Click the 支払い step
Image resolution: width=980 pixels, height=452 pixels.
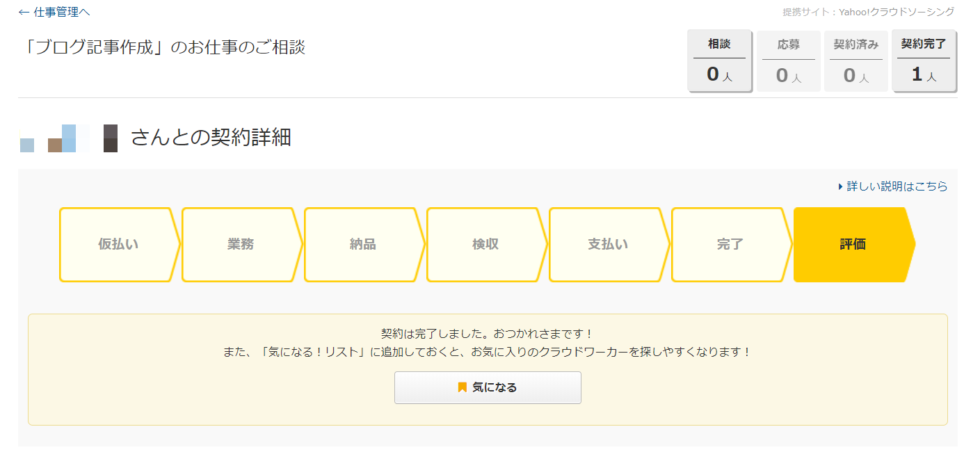pyautogui.click(x=608, y=245)
